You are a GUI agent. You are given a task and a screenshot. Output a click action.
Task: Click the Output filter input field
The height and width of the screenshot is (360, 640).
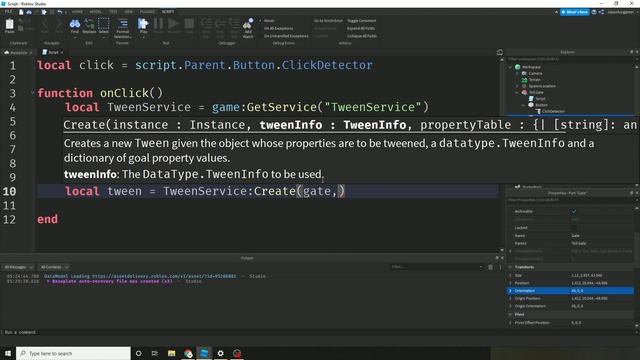436,267
